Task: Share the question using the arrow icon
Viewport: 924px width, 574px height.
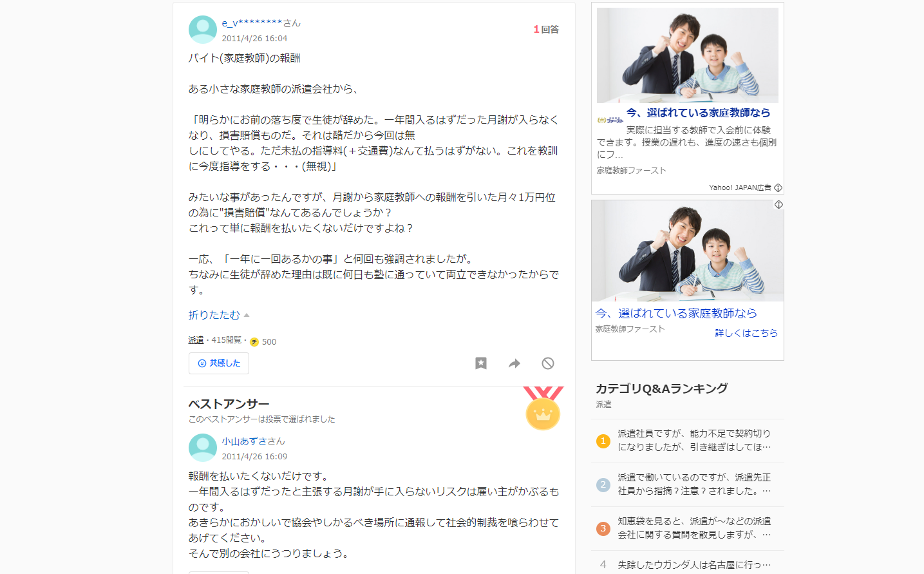Action: [x=514, y=363]
